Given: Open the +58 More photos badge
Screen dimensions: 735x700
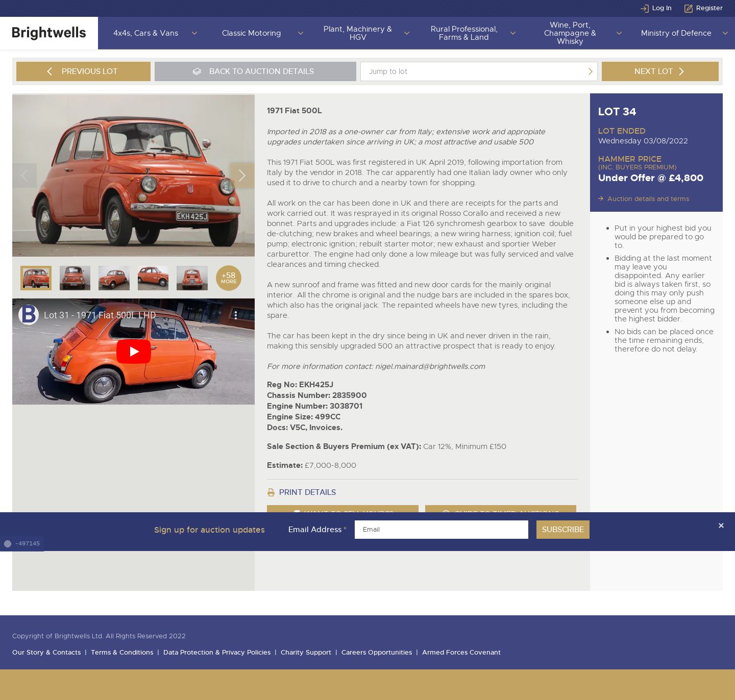Looking at the screenshot, I should click(229, 278).
